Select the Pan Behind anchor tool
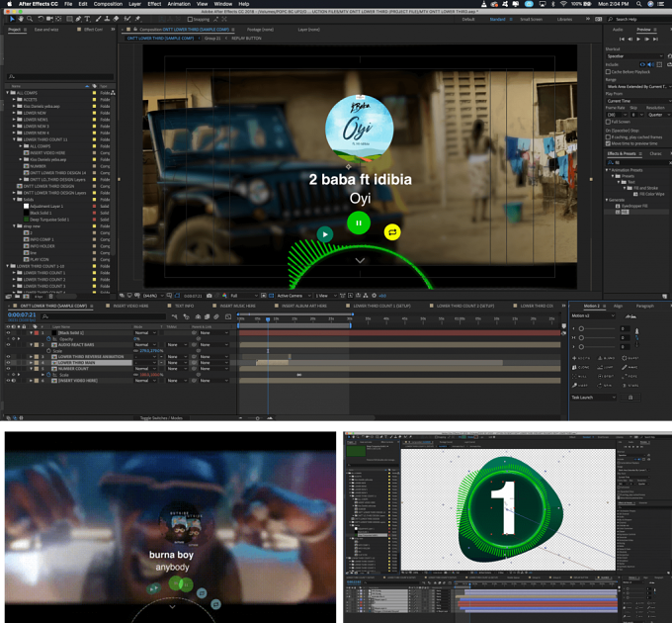 tap(58, 19)
